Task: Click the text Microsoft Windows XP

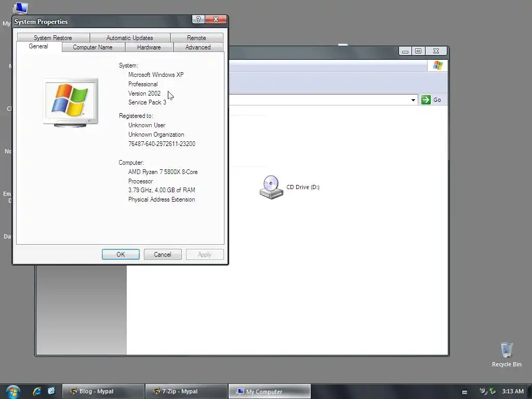Action: click(x=156, y=75)
